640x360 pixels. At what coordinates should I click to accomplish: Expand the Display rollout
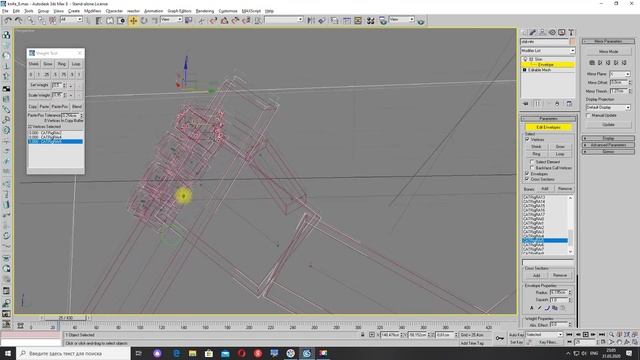coord(608,138)
